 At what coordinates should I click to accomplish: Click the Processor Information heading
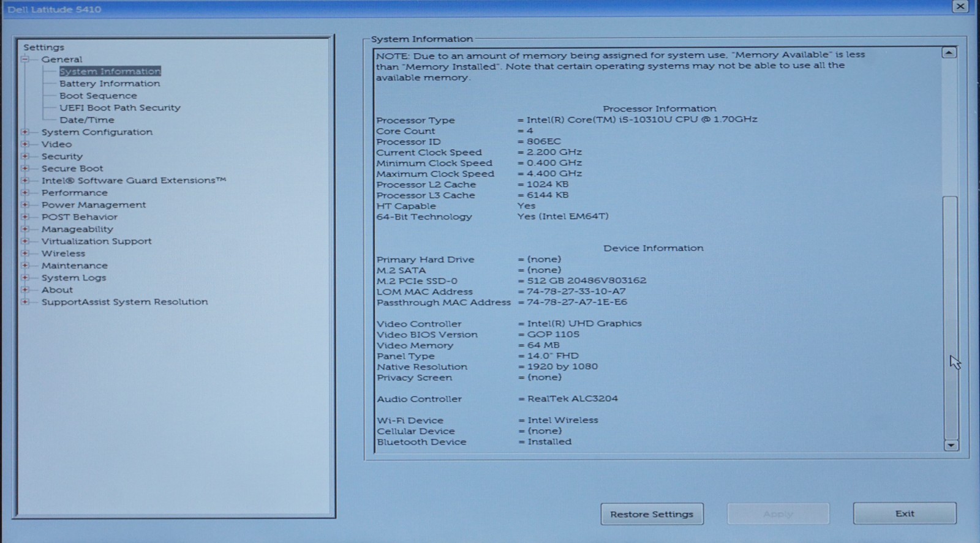tap(660, 108)
